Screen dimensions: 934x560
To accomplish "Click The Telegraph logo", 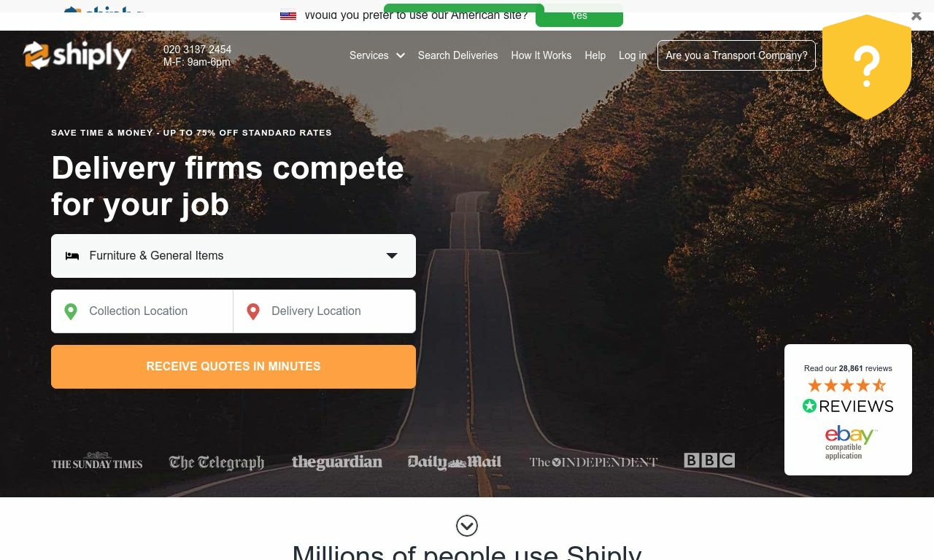I will [217, 462].
